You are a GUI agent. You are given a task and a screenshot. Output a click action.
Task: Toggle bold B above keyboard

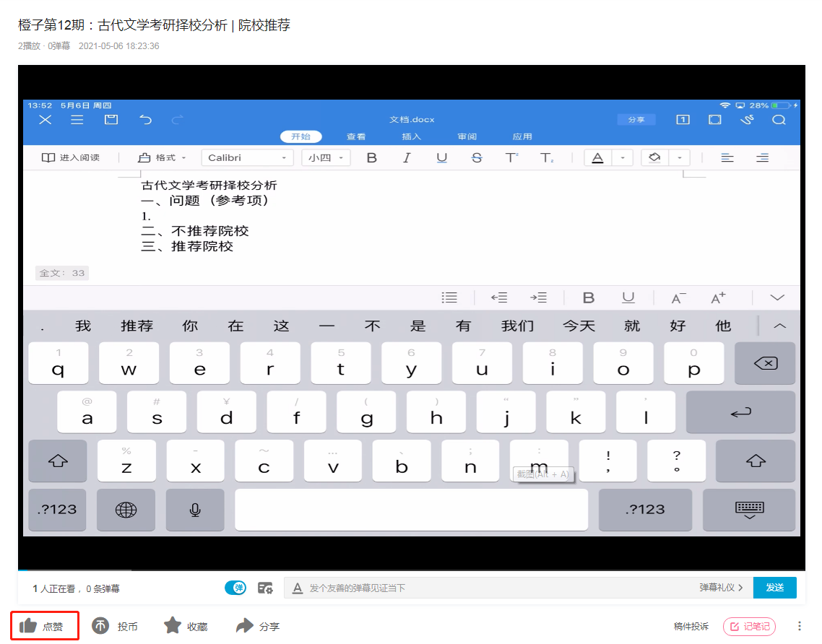click(589, 297)
